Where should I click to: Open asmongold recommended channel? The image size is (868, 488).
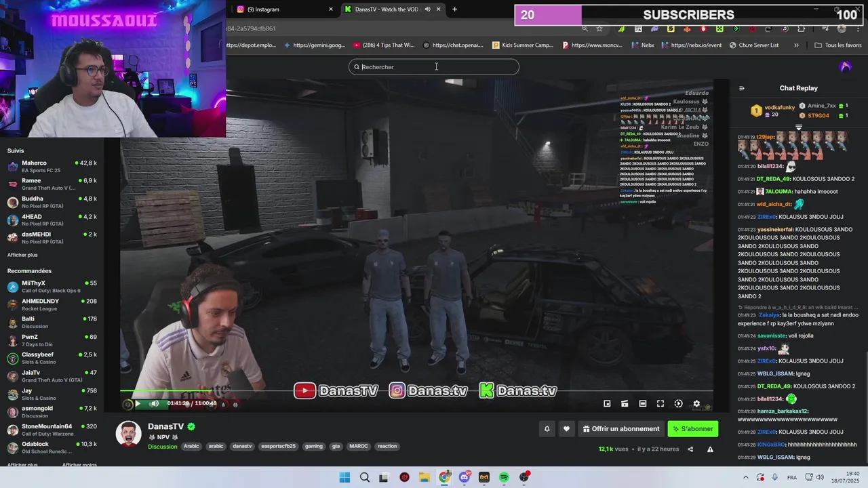coord(52,411)
